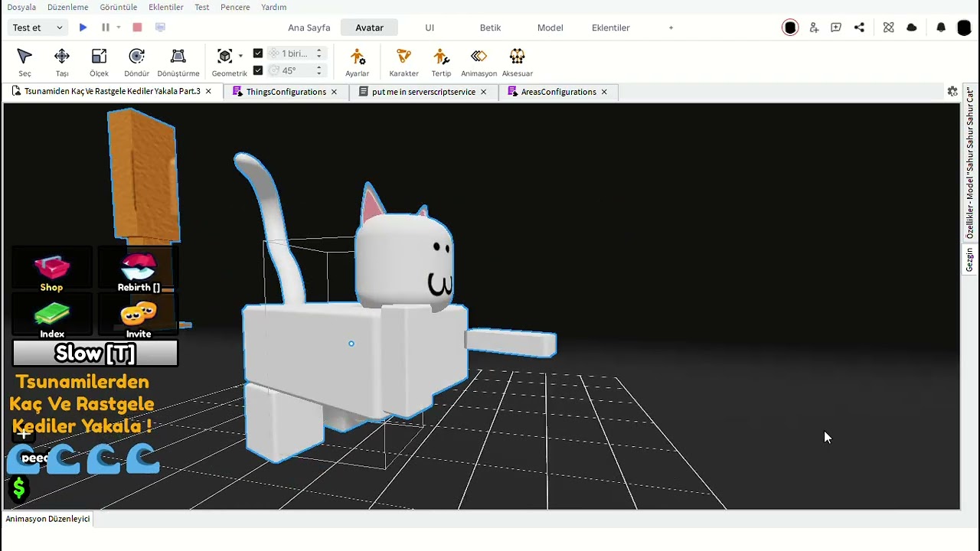Switch to the Ana Sayfa ribbon tab

click(309, 28)
